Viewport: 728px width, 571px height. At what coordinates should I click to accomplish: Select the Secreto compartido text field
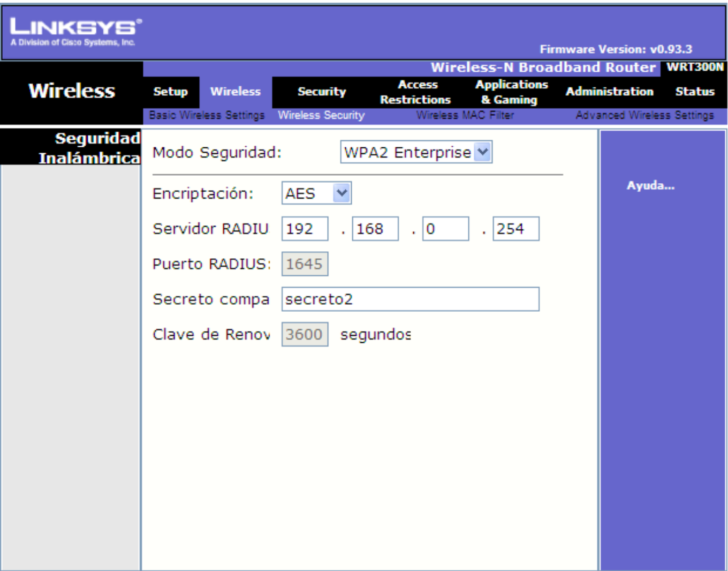click(x=409, y=300)
